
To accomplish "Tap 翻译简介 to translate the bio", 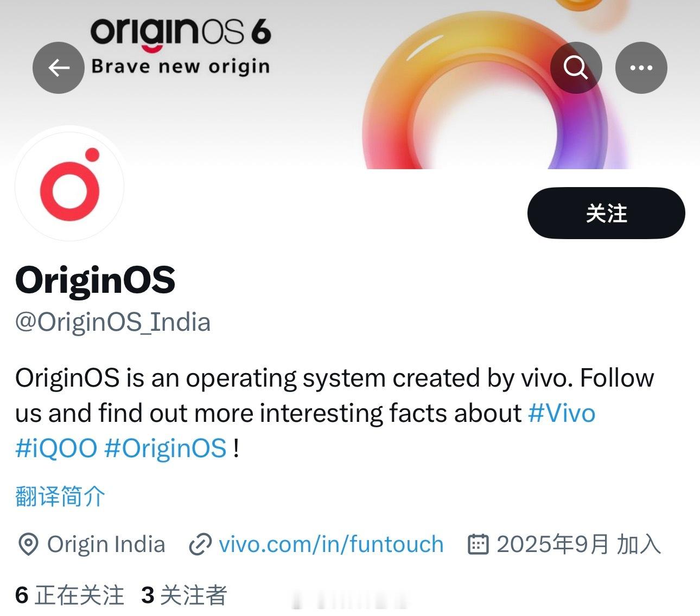I will (60, 496).
